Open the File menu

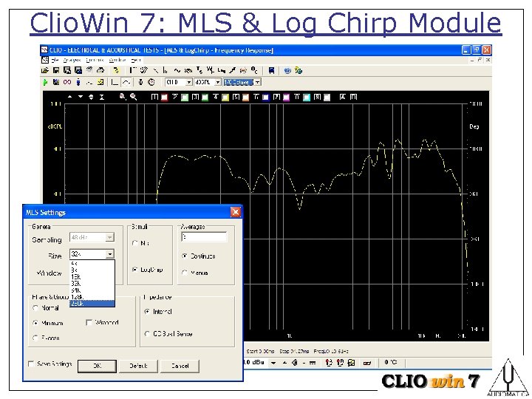coord(55,60)
